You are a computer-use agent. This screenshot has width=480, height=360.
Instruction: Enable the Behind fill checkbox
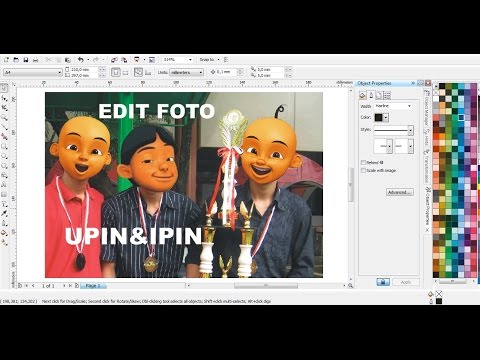point(363,162)
